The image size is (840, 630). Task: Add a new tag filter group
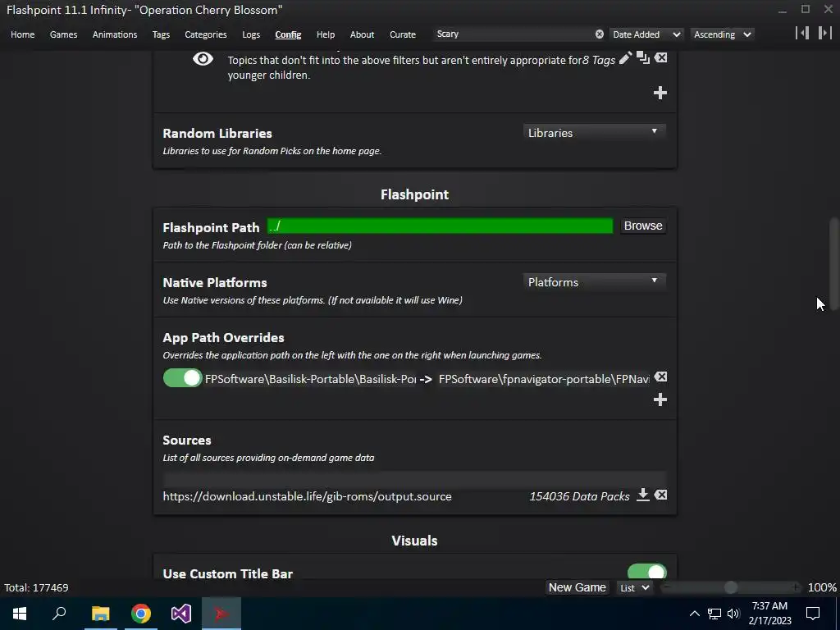(660, 93)
